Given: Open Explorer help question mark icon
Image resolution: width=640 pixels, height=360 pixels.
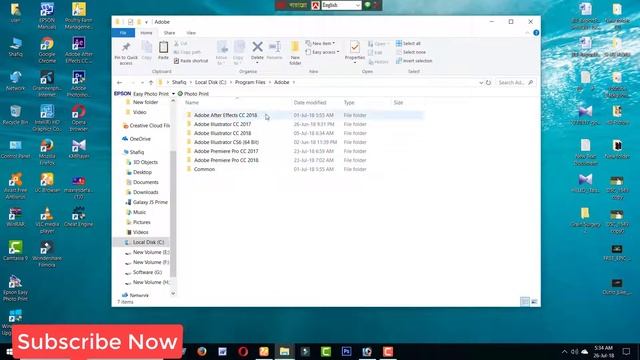Looking at the screenshot, I should pyautogui.click(x=536, y=33).
